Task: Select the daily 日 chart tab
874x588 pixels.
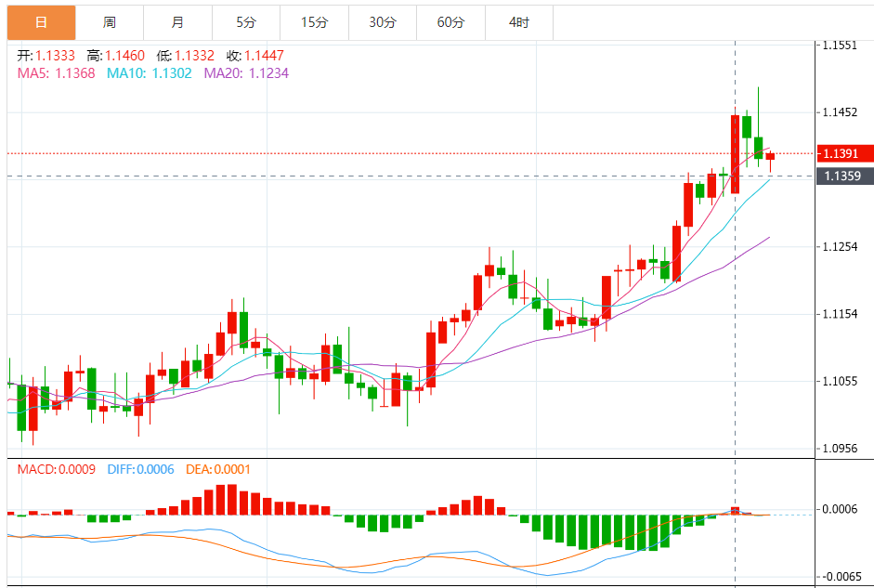Action: coord(41,22)
